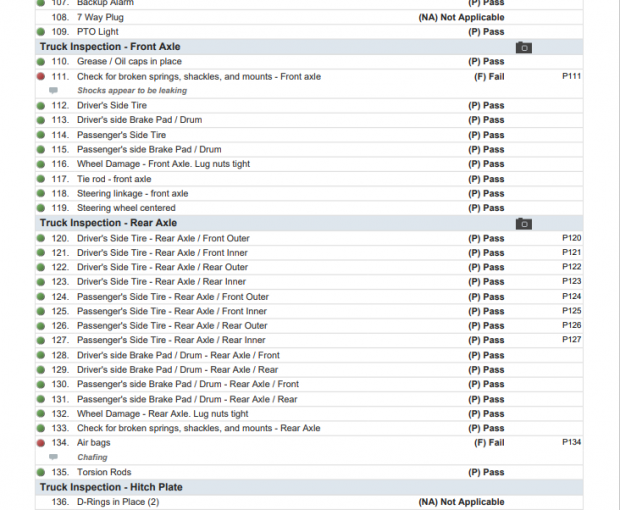Select the 'Truck Inspection - Rear Axle' section header
Screen dimensions: 620x510
click(108, 223)
